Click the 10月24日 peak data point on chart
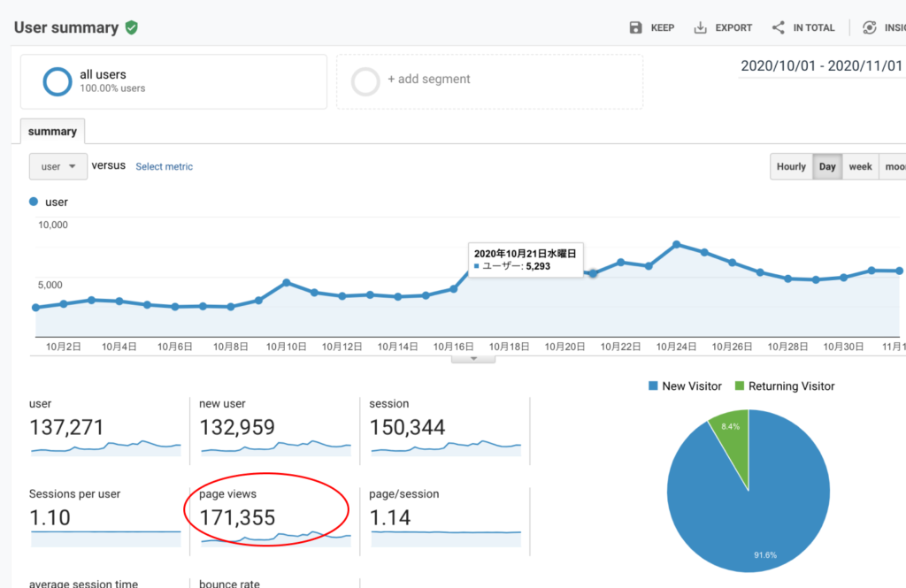This screenshot has height=588, width=906. pos(676,244)
